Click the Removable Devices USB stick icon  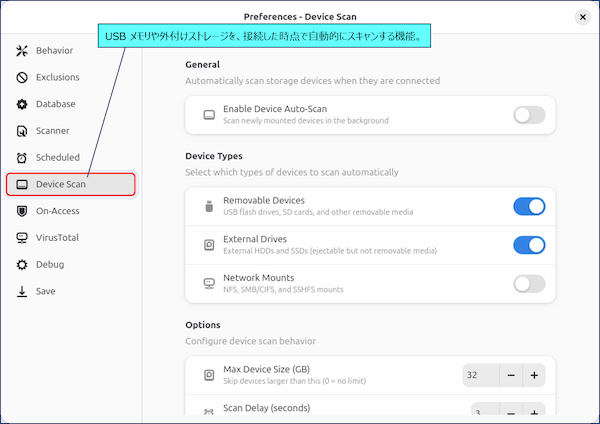[209, 206]
